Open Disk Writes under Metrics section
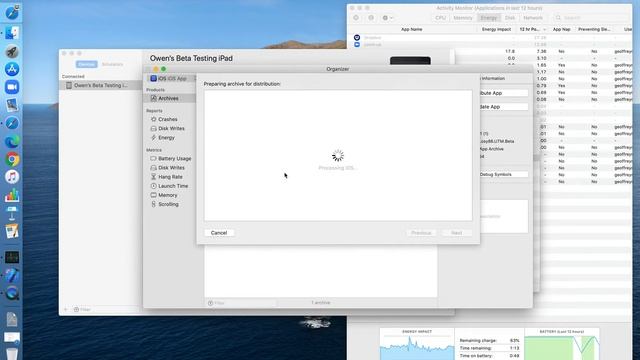The width and height of the screenshot is (640, 360). [x=171, y=168]
